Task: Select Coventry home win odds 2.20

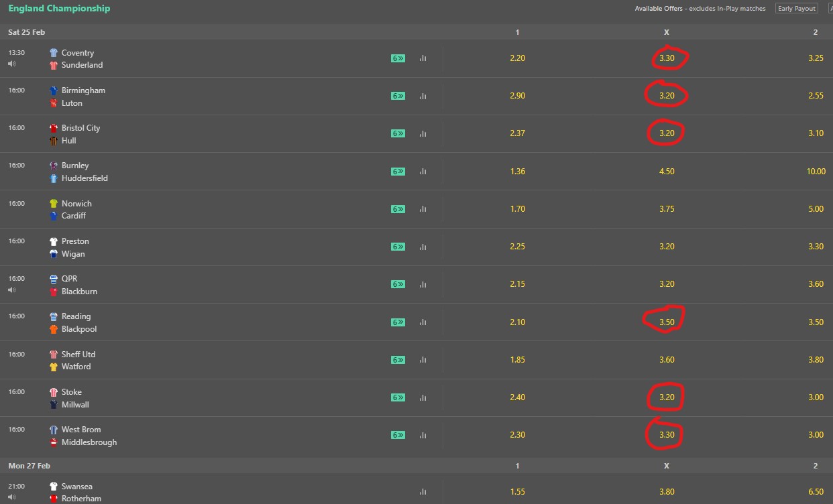Action: 517,58
